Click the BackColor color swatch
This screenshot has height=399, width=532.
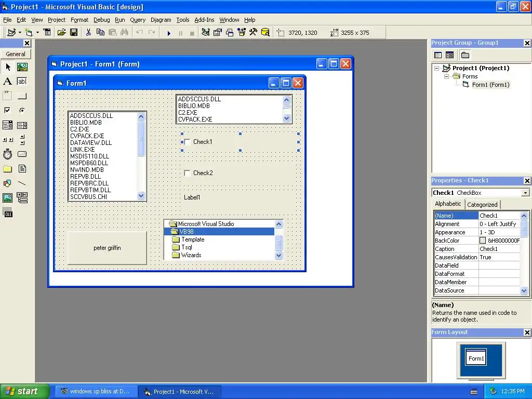(x=483, y=241)
